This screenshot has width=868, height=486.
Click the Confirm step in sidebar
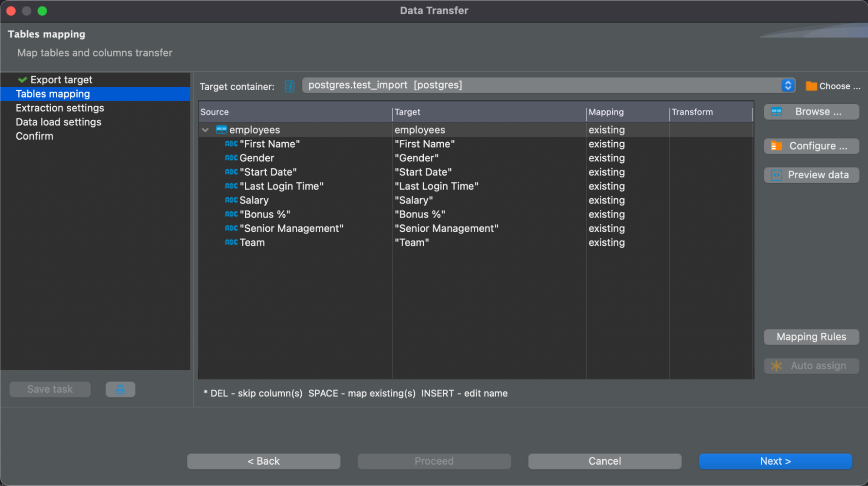35,136
